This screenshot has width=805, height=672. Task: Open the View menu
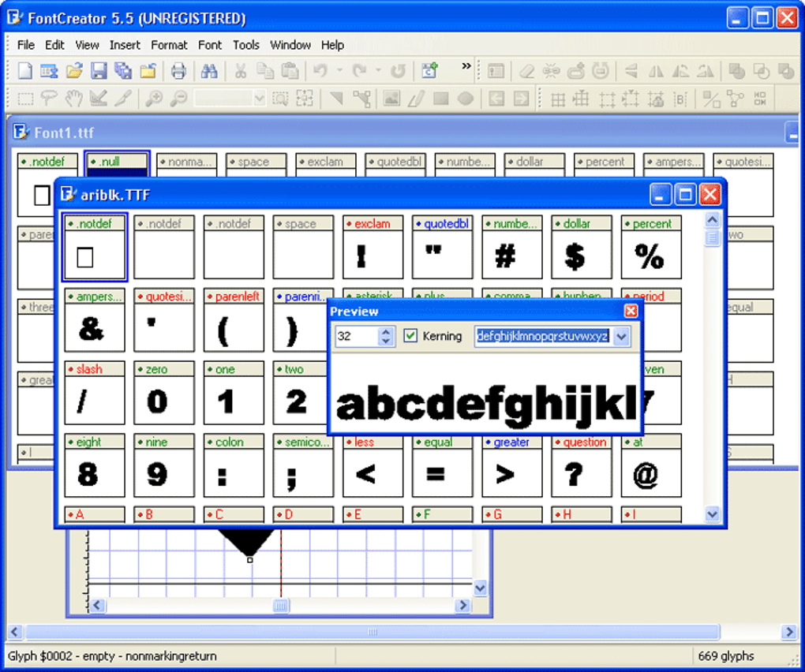pos(87,45)
